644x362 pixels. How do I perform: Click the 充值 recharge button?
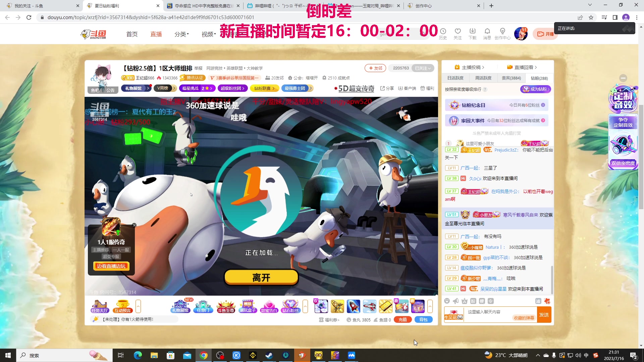[403, 320]
